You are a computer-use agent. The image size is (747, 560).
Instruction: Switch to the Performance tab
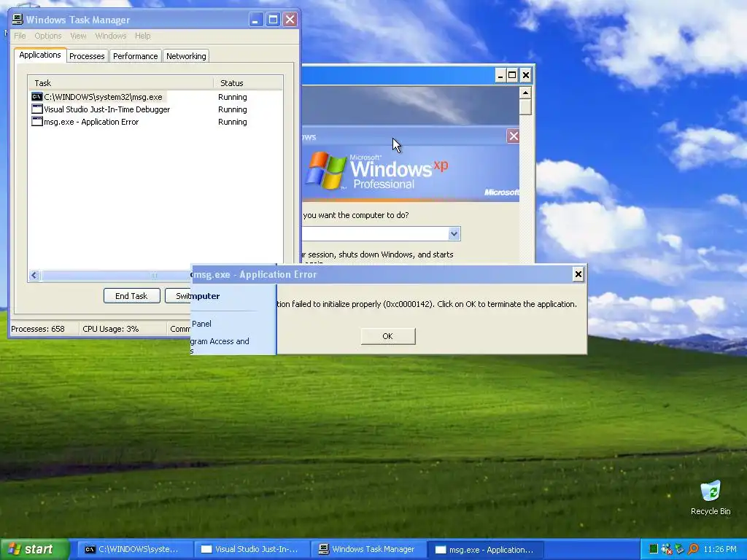coord(135,55)
